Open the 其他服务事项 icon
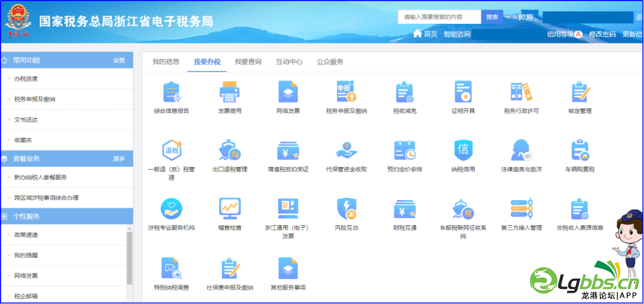This screenshot has width=644, height=304. pos(288,268)
